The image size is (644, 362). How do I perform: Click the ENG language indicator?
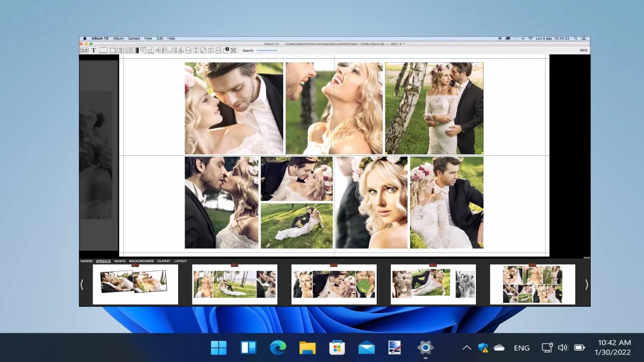pyautogui.click(x=522, y=347)
